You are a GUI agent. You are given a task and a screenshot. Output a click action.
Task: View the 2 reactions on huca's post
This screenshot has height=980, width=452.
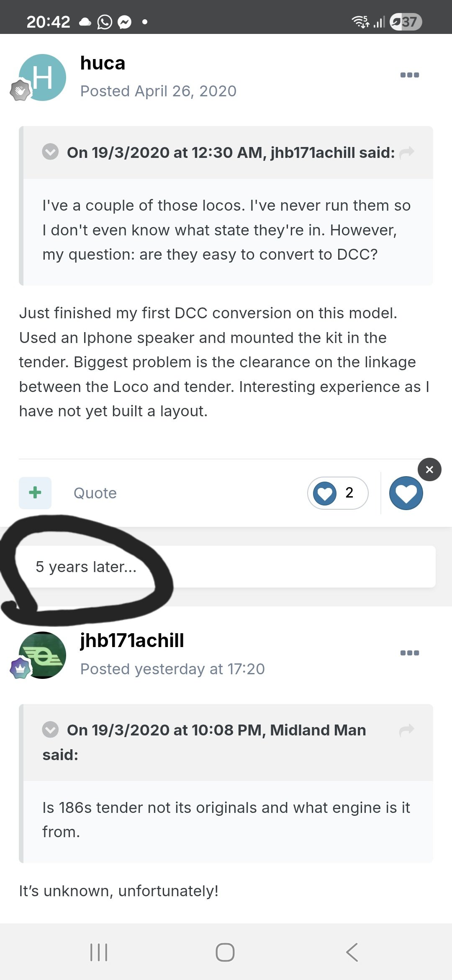338,493
